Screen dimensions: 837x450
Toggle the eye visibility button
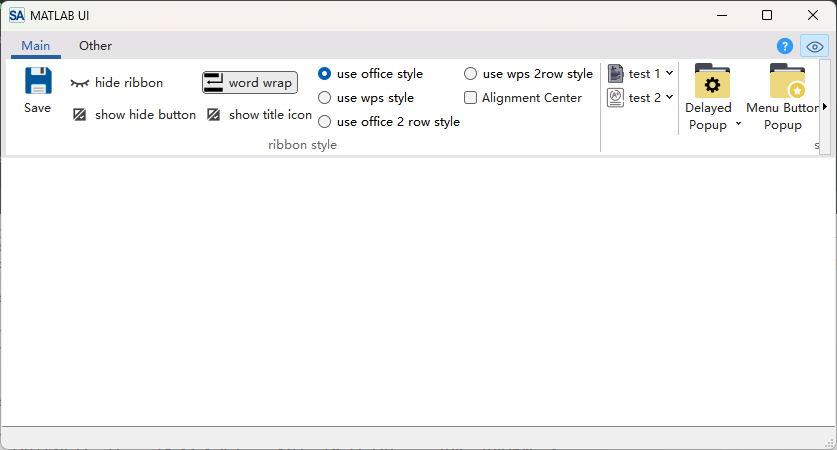click(815, 46)
